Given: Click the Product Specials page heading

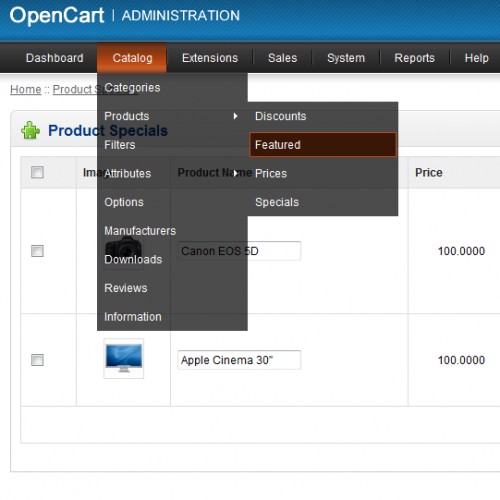Looking at the screenshot, I should click(108, 130).
